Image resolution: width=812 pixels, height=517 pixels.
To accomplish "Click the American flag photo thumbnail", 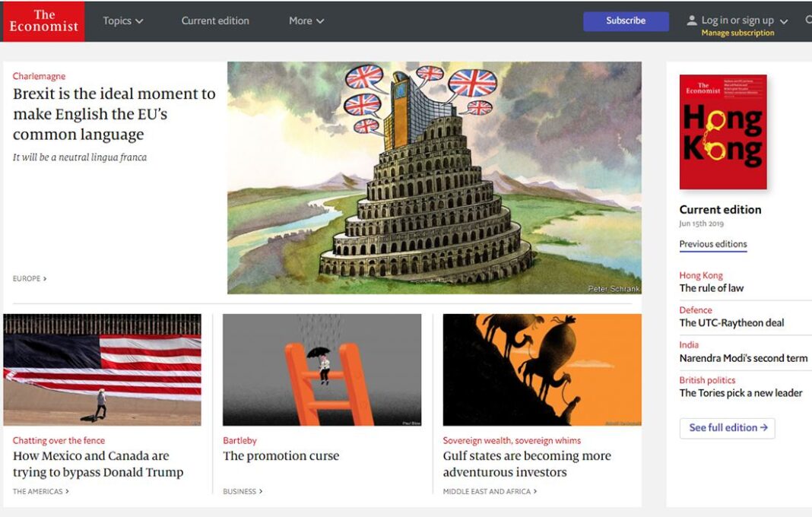I will point(102,370).
